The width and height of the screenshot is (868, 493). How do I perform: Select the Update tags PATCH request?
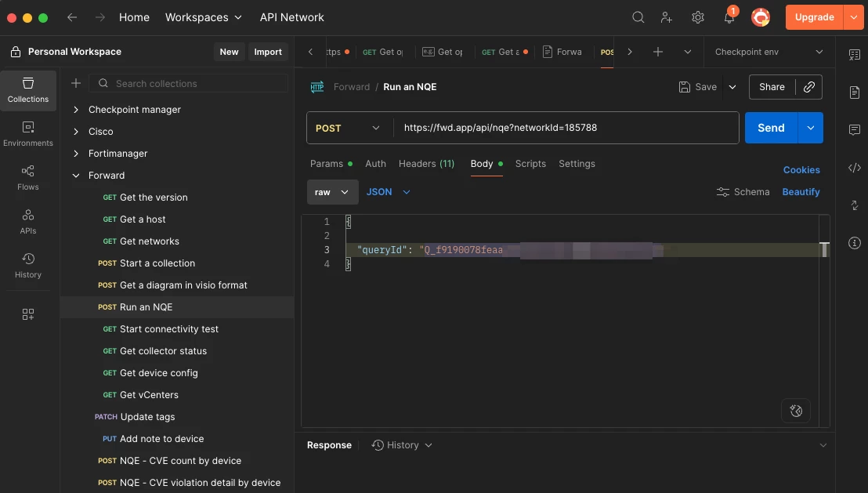176,416
